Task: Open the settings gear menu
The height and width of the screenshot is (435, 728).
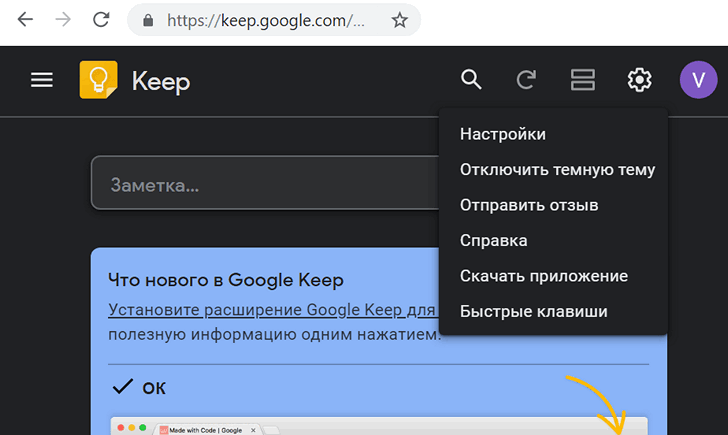Action: click(639, 80)
